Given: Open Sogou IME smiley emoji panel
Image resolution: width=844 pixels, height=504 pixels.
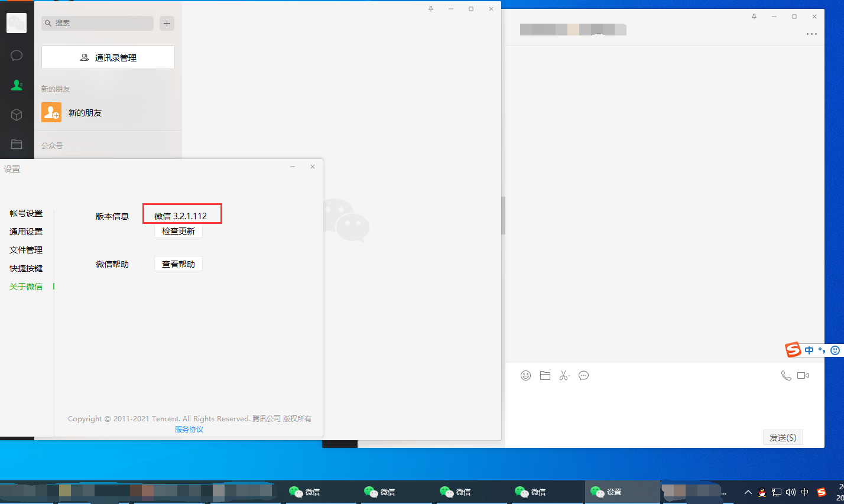Looking at the screenshot, I should pos(835,350).
